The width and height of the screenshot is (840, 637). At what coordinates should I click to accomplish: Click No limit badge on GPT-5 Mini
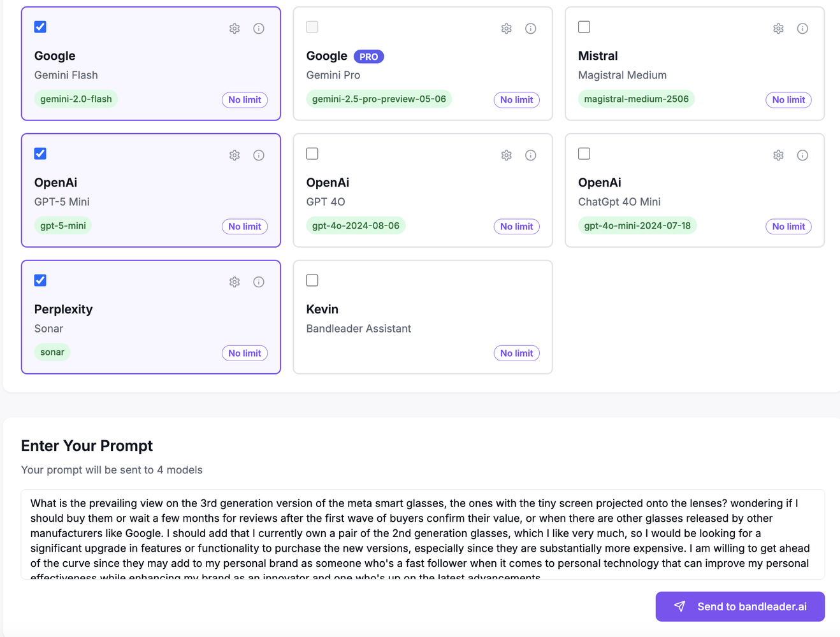pos(245,227)
